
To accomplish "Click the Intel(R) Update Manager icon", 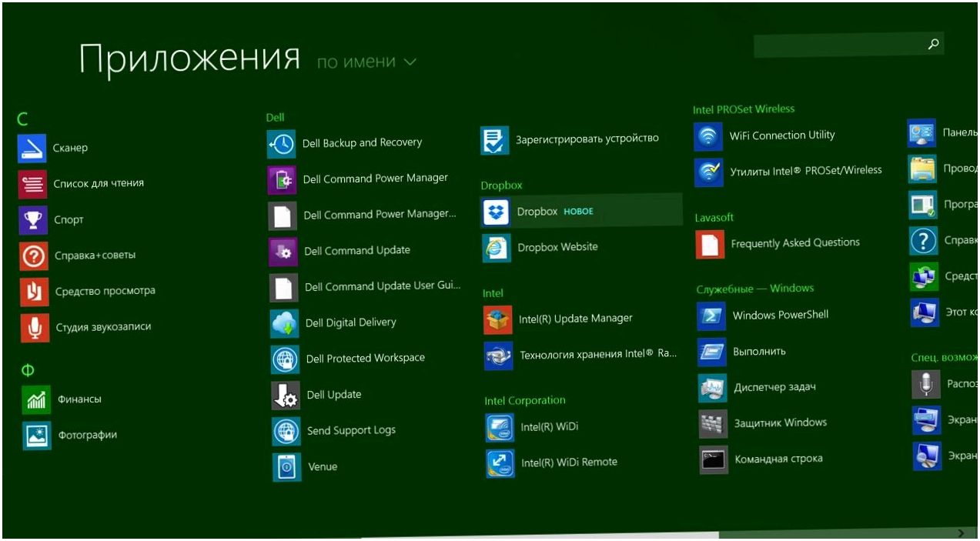I will pos(498,319).
